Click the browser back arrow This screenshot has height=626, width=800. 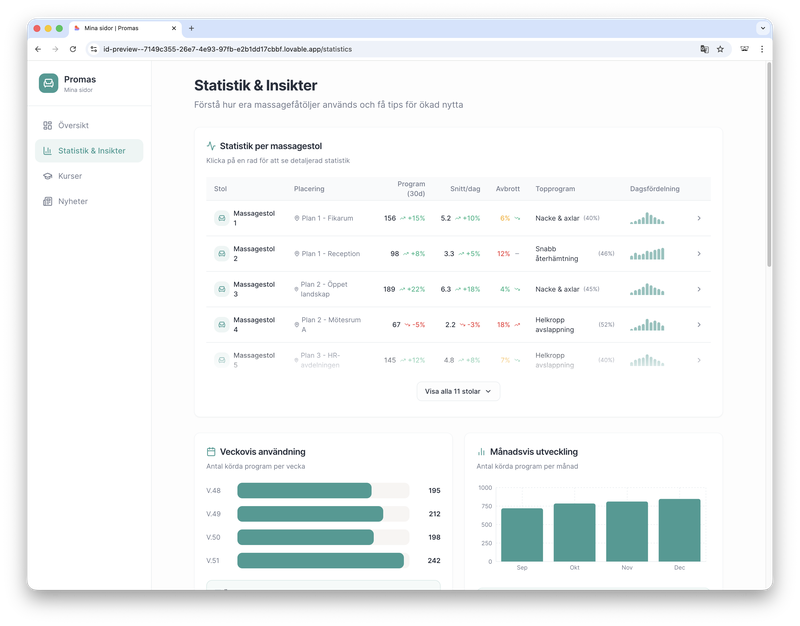[x=38, y=48]
